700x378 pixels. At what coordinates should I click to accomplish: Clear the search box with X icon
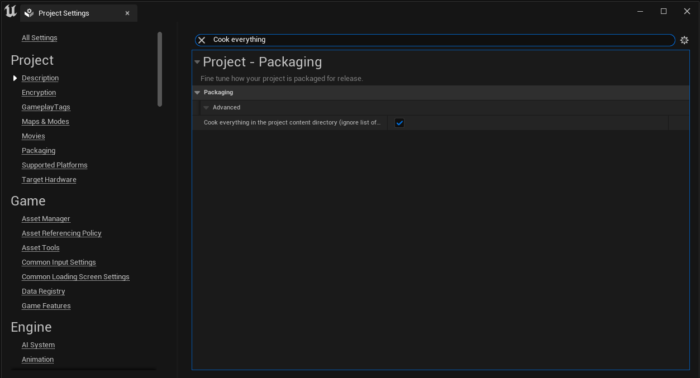[202, 40]
